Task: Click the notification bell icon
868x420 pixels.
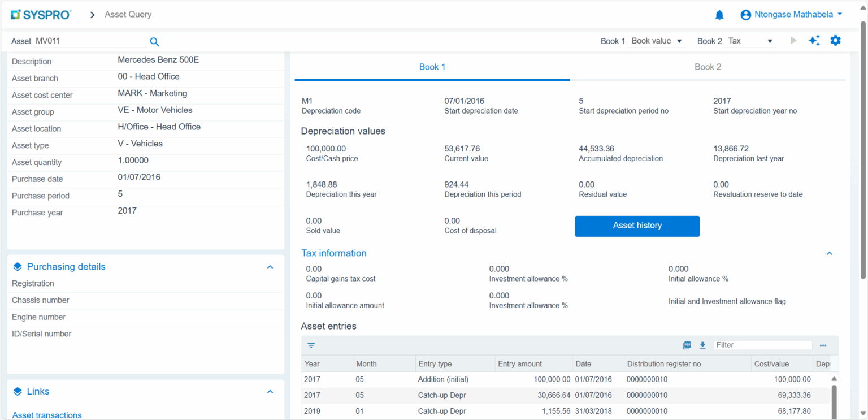Action: (719, 14)
